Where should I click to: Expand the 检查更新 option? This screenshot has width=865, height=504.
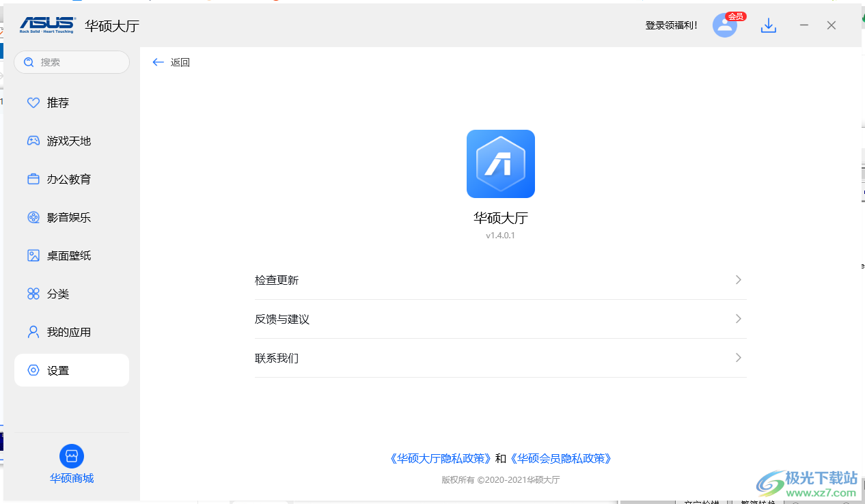coord(500,280)
